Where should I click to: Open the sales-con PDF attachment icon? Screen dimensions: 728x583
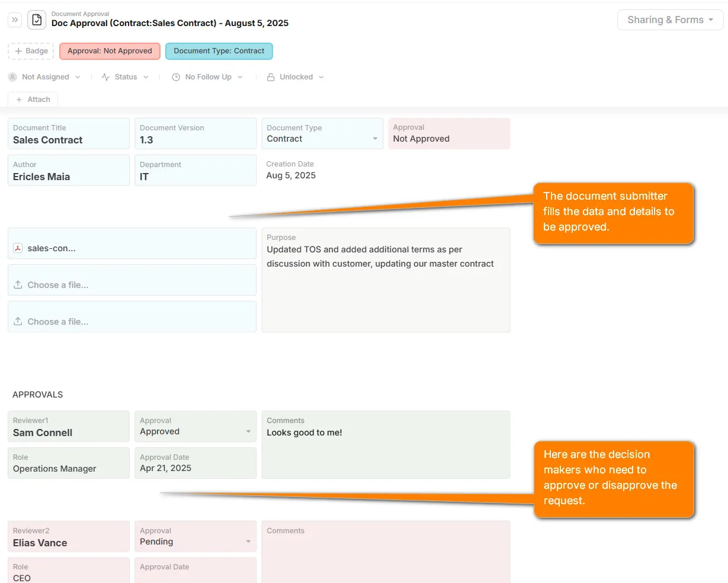click(x=18, y=248)
